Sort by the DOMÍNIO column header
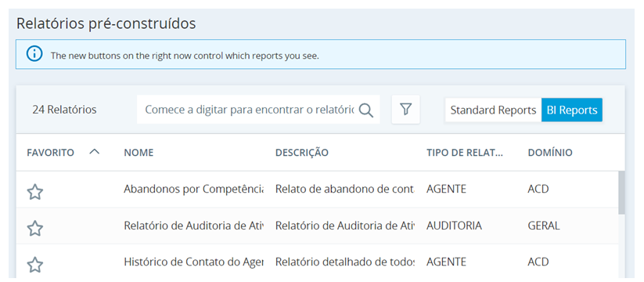Viewport: 644px width, 282px height. 550,153
